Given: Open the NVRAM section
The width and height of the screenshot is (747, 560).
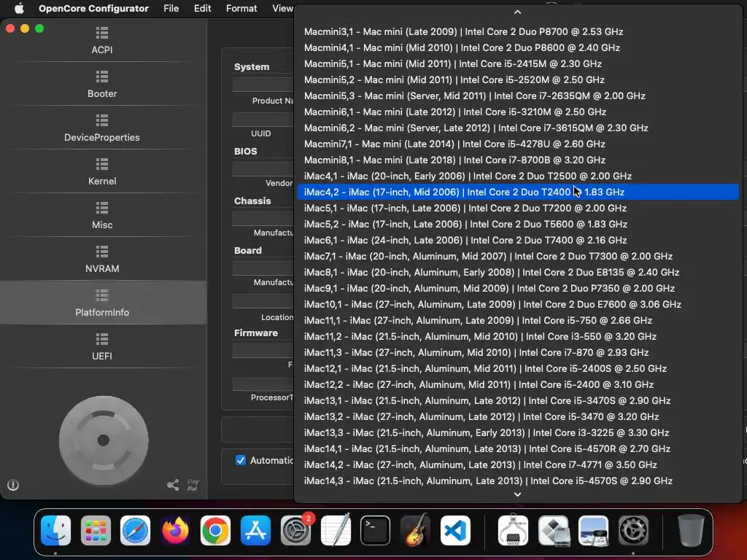Looking at the screenshot, I should click(102, 259).
